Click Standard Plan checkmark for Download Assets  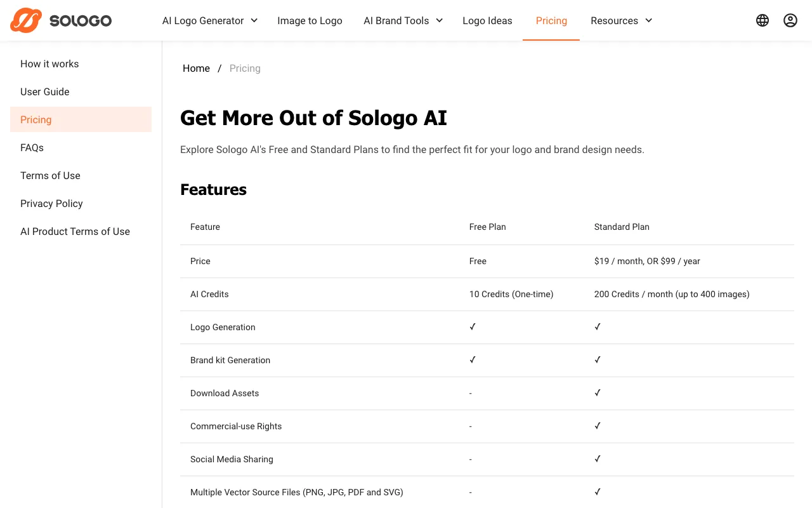(598, 392)
